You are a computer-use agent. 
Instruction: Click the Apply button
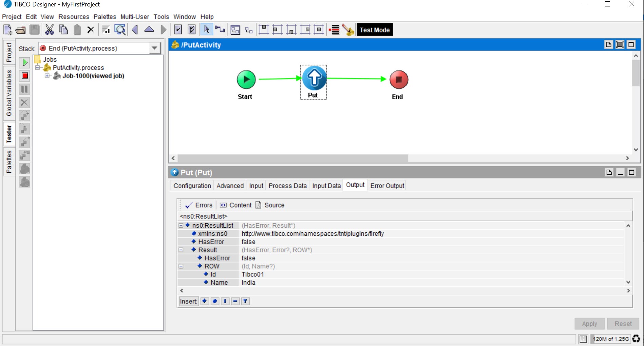589,324
